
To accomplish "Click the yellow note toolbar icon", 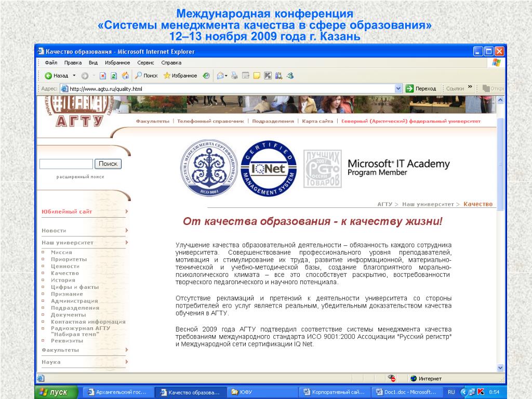I will [x=257, y=76].
